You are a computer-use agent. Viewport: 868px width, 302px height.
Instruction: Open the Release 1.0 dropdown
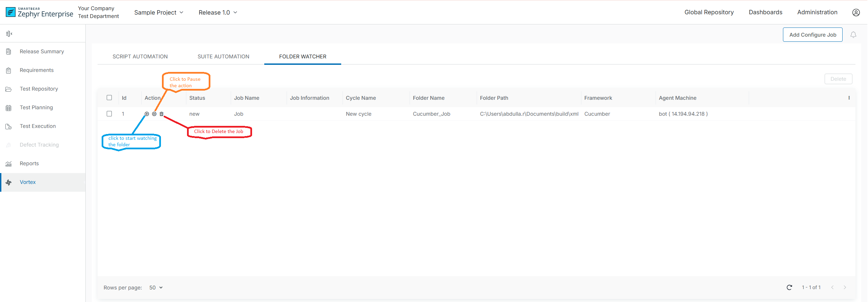tap(218, 13)
